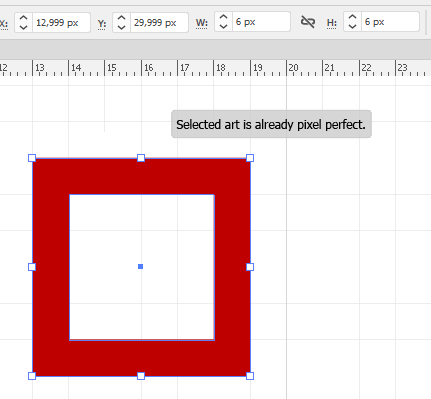Decrease the width stepper arrow
The image size is (431, 399).
pyautogui.click(x=224, y=26)
